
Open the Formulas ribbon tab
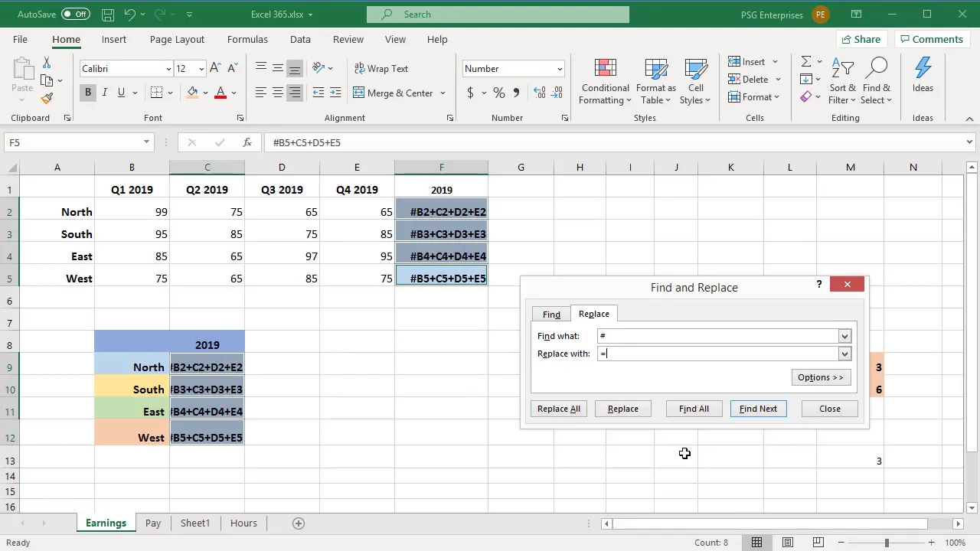[x=247, y=39]
